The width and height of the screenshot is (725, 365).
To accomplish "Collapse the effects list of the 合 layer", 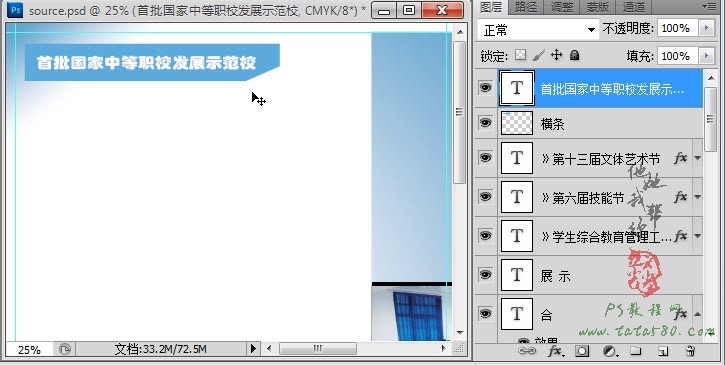I will (x=697, y=314).
